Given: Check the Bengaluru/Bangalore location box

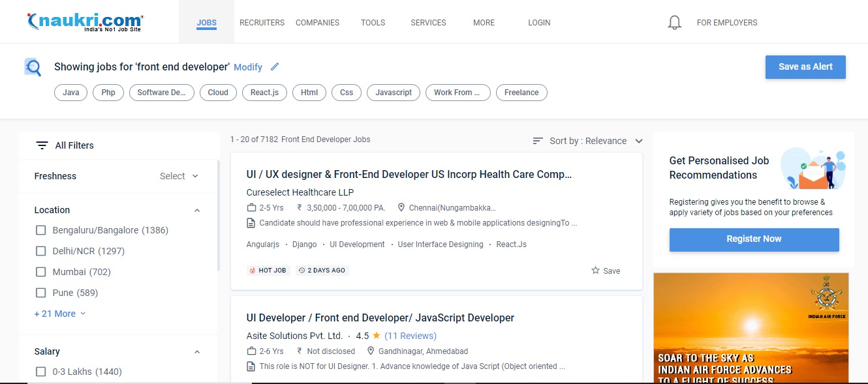Looking at the screenshot, I should [x=40, y=230].
